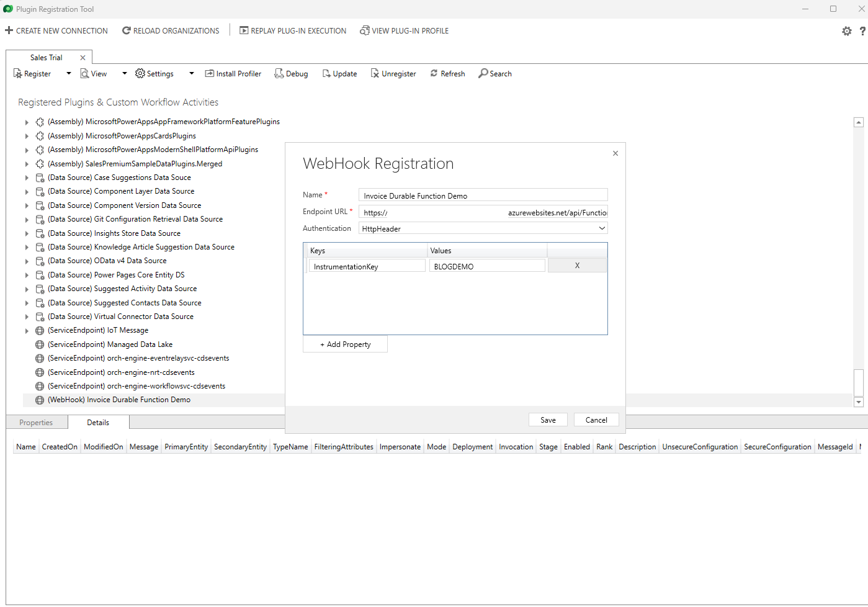868x607 pixels.
Task: Click the help question mark icon
Action: (862, 31)
